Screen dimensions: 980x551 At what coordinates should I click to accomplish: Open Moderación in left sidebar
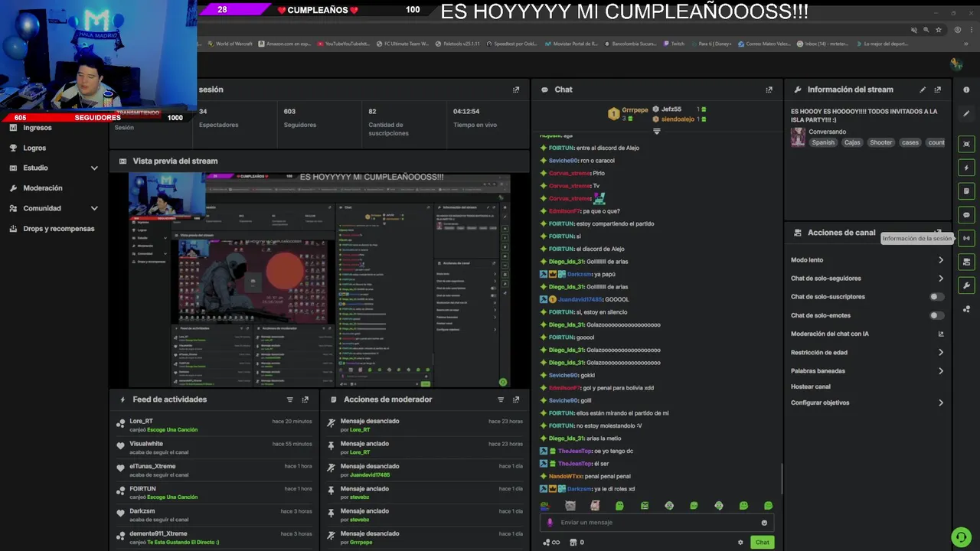click(x=43, y=188)
